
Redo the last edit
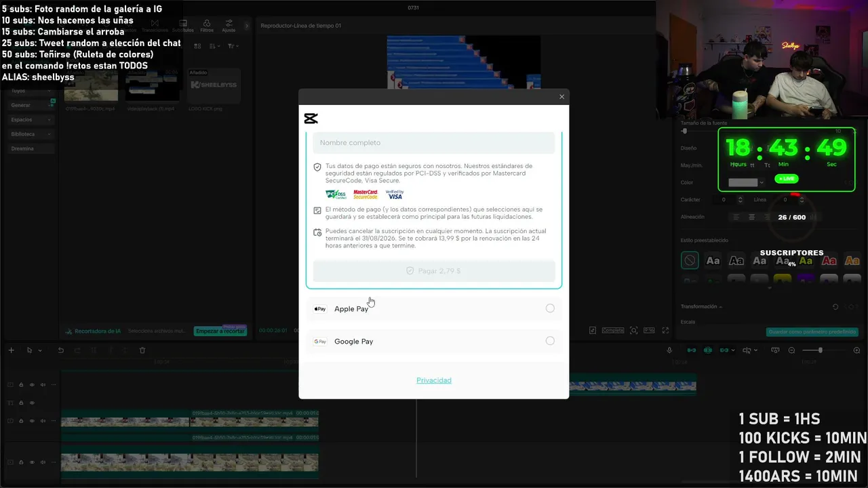tap(76, 350)
